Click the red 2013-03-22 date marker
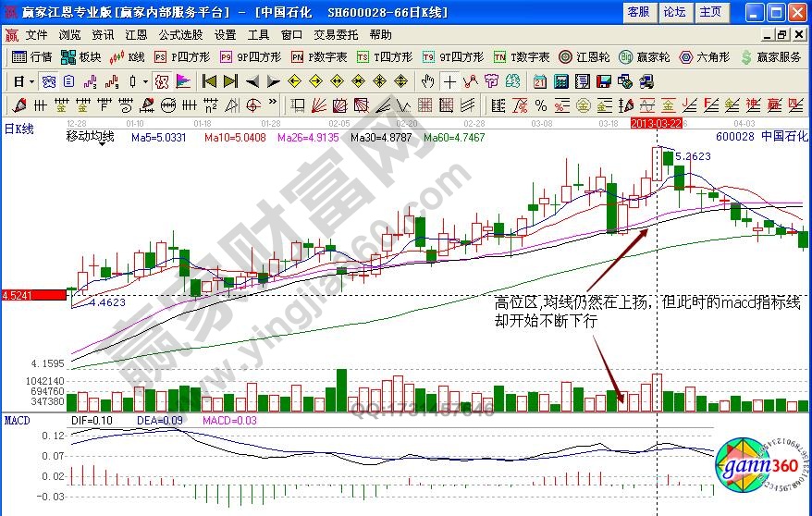Image resolution: width=812 pixels, height=516 pixels. tap(656, 123)
